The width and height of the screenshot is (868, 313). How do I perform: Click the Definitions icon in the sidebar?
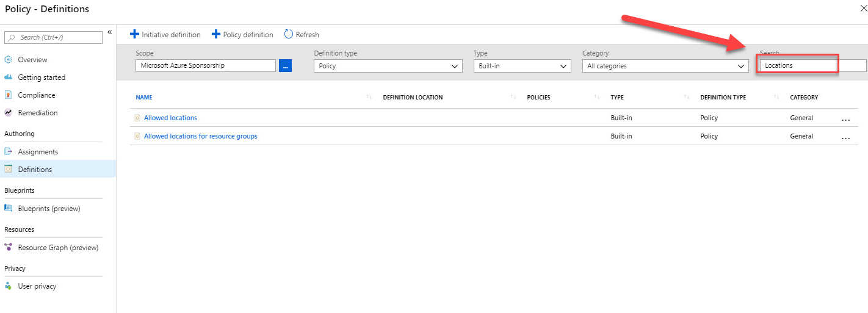pyautogui.click(x=8, y=170)
